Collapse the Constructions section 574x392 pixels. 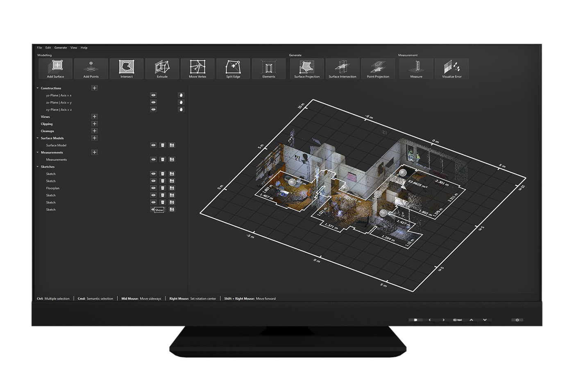pos(38,88)
